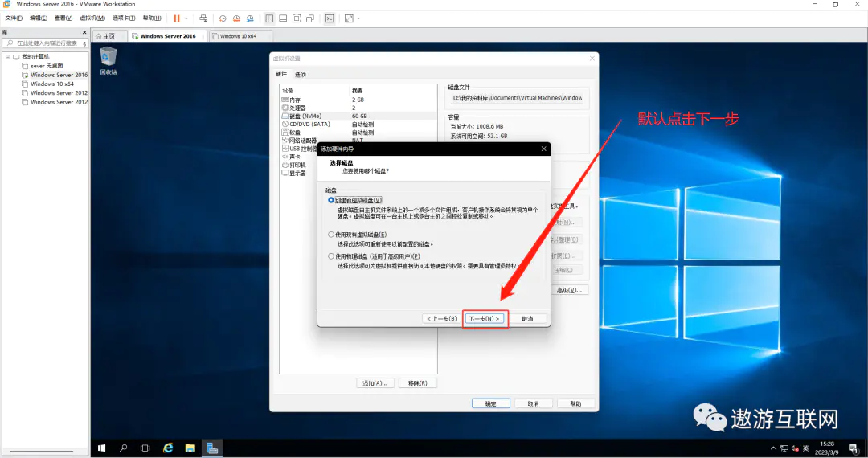Viewport: 868px width, 458px height.
Task: Select 硬盘 (NVMe) device row
Action: pyautogui.click(x=358, y=117)
